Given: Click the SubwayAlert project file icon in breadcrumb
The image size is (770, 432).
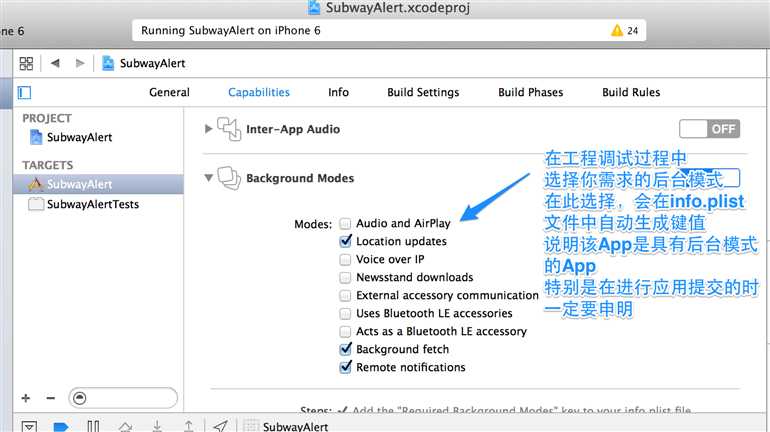Looking at the screenshot, I should pos(108,63).
